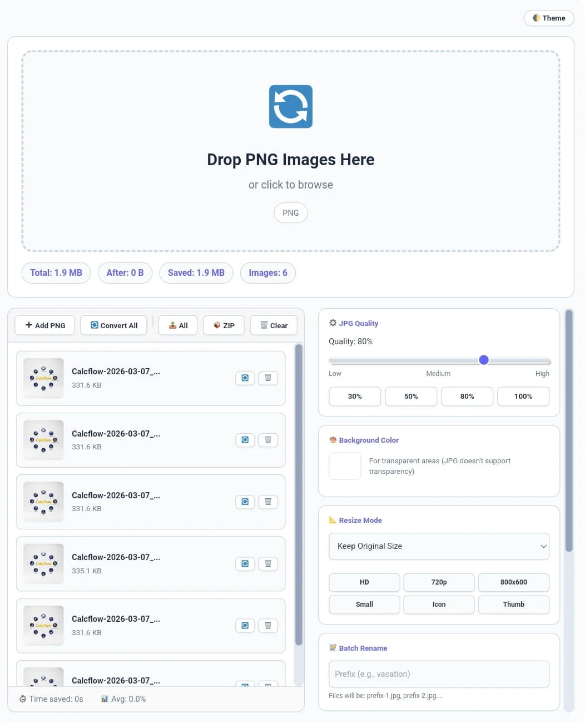
Task: Clear the entire file list
Action: tap(274, 325)
